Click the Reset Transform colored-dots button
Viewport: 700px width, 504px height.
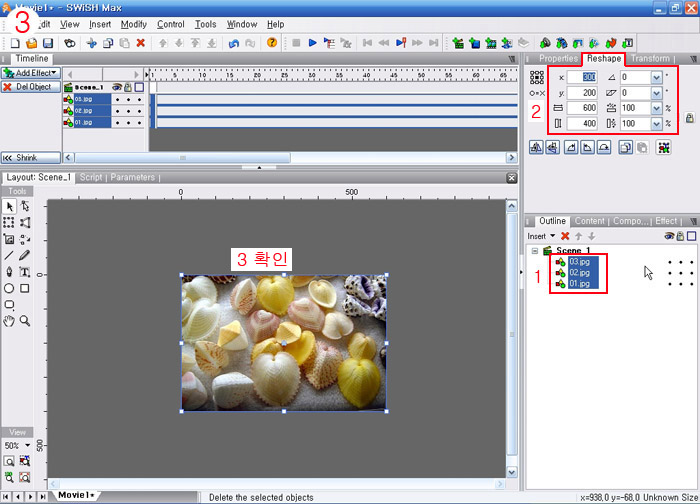coord(664,147)
